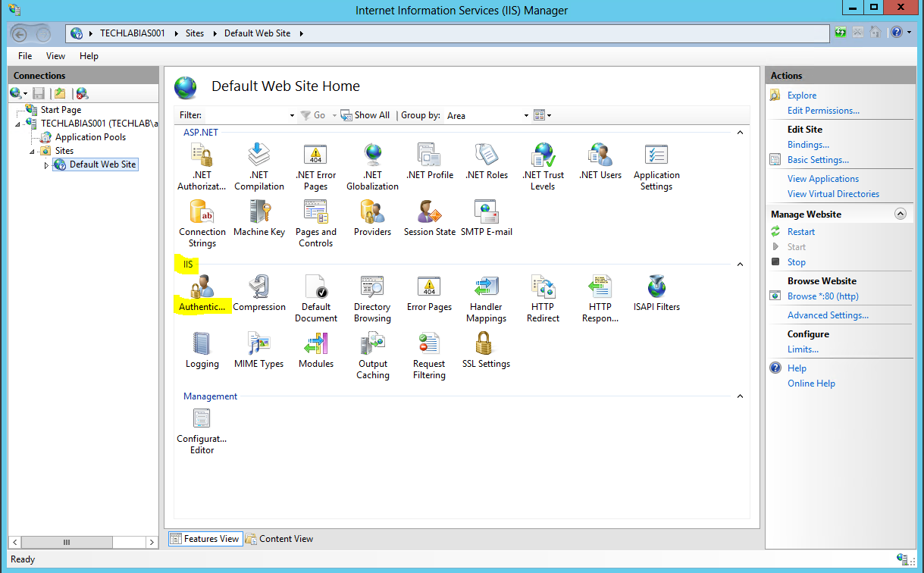
Task: Open the SSL Settings feature
Action: pyautogui.click(x=487, y=351)
